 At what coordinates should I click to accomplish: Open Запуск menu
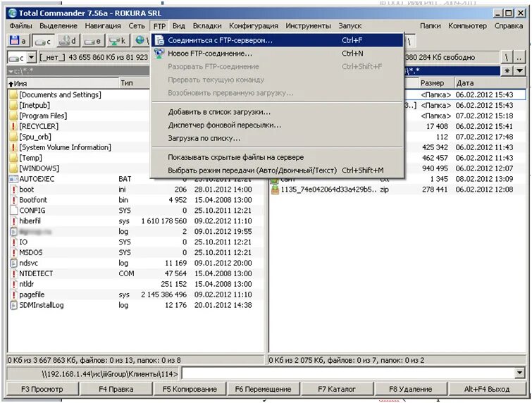tap(349, 26)
